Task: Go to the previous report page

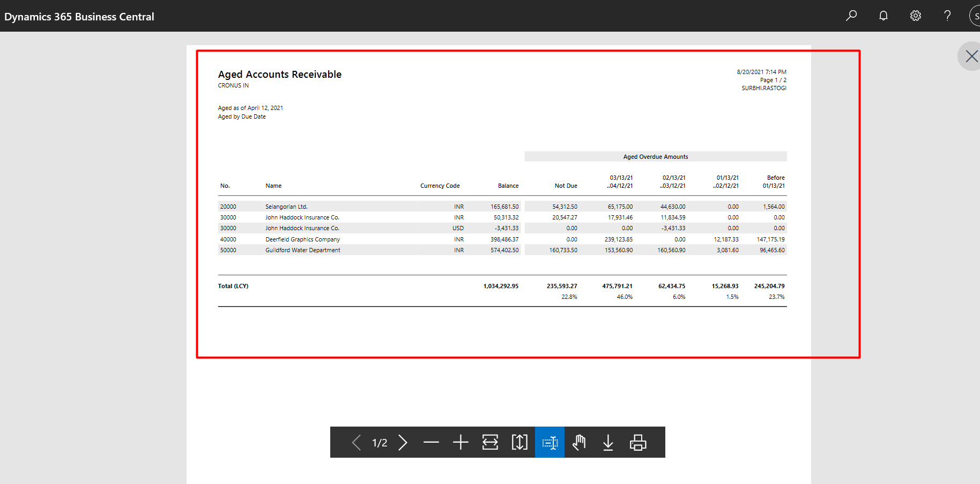Action: pos(356,442)
